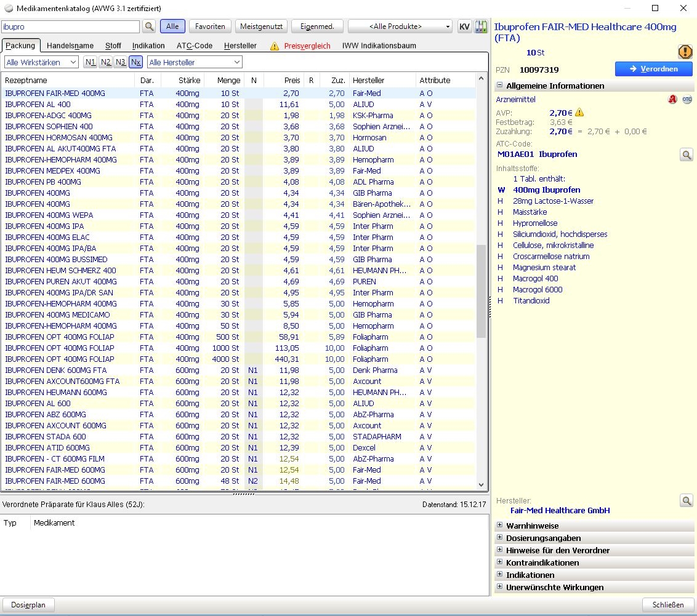Click the magnifier next to Hersteller Fair-Med
The image size is (697, 616).
pyautogui.click(x=686, y=501)
